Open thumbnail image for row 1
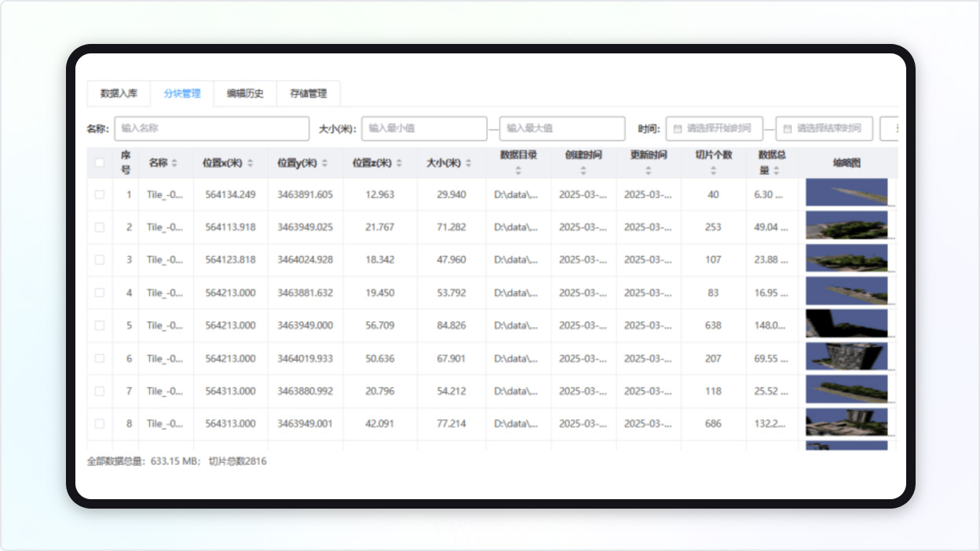Image resolution: width=980 pixels, height=551 pixels. (x=847, y=192)
